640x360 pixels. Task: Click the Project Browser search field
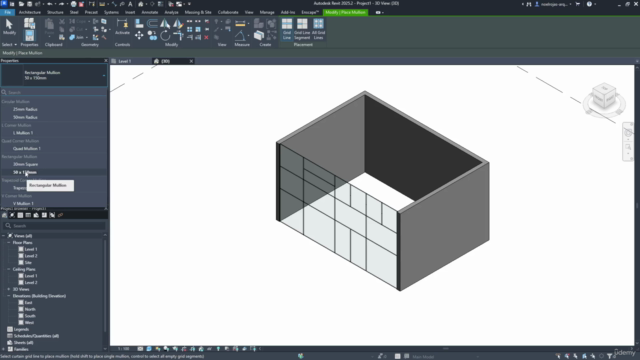54,226
